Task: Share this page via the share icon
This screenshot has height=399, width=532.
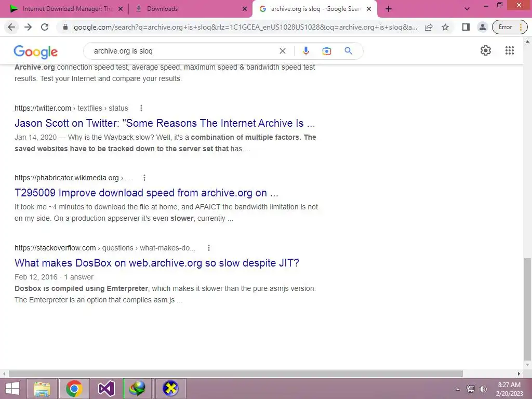Action: (x=429, y=27)
